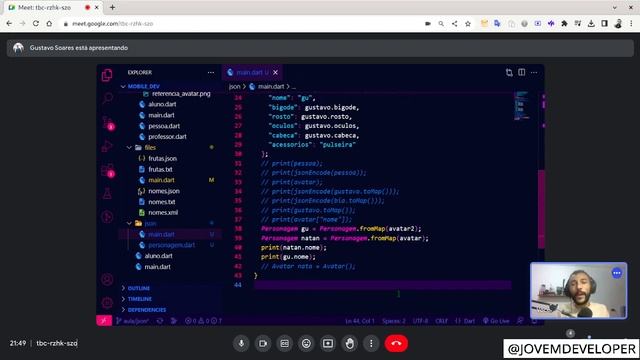Open the Accounts icon in activity bar
The height and width of the screenshot is (360, 640).
point(107,280)
